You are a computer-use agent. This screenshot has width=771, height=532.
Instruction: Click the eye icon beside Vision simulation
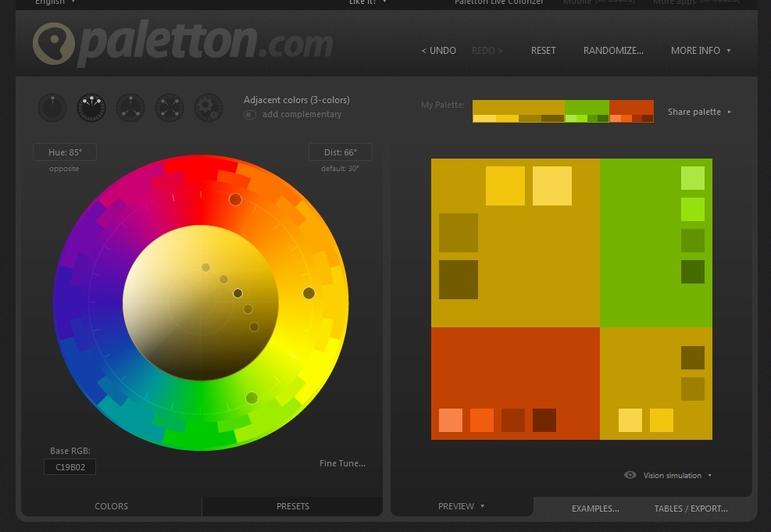pyautogui.click(x=630, y=475)
